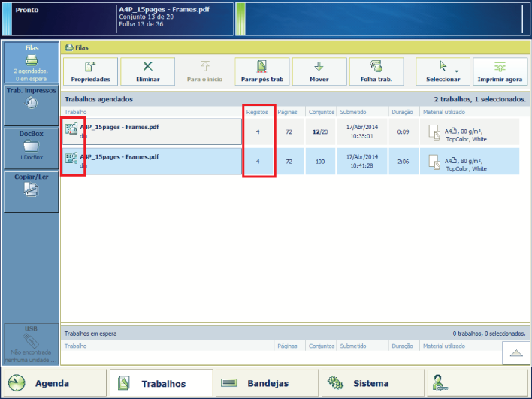Image resolution: width=532 pixels, height=399 pixels.
Task: Click the Eliminar button
Action: 147,71
